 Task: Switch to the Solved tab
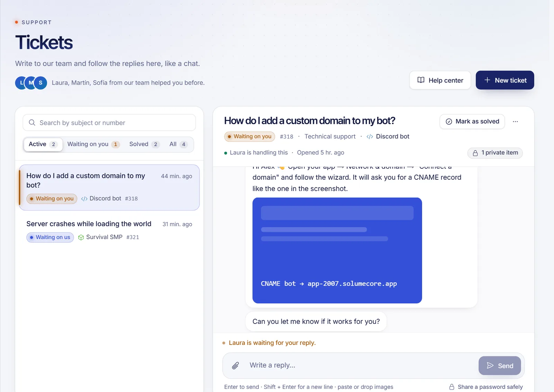144,144
